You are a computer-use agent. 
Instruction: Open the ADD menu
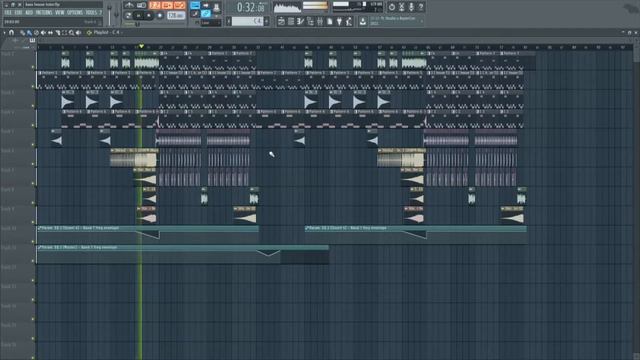(29, 13)
